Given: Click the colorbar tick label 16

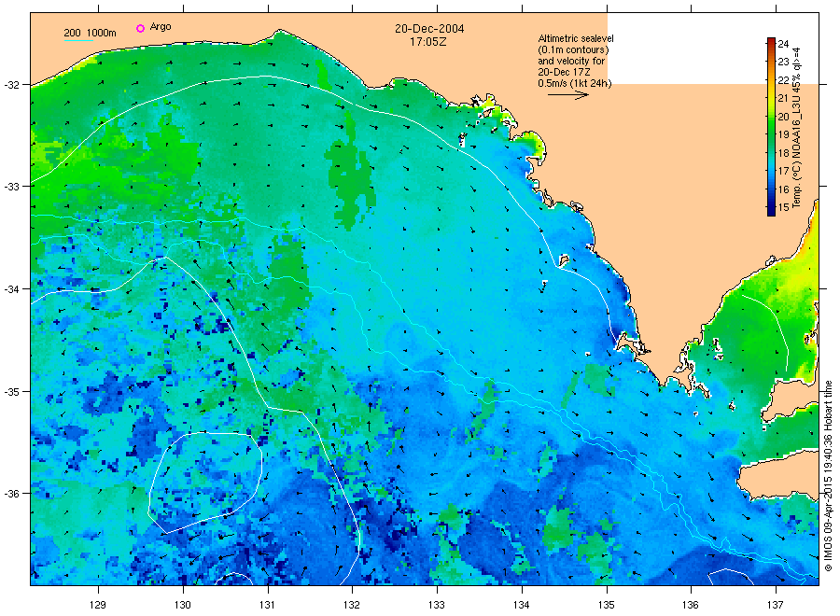Looking at the screenshot, I should pyautogui.click(x=783, y=189).
